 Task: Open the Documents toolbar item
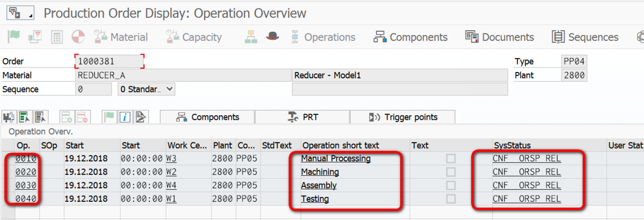(x=500, y=37)
